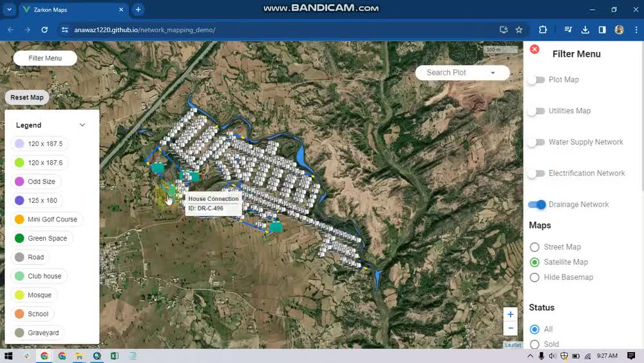Open Chrome side panel icon
Image resolution: width=644 pixels, height=363 pixels.
[x=602, y=30]
